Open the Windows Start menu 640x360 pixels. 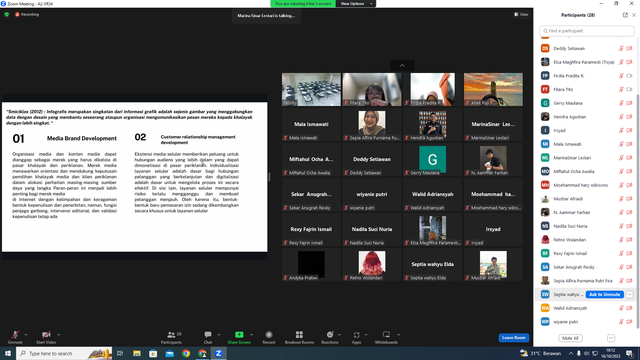[8, 353]
